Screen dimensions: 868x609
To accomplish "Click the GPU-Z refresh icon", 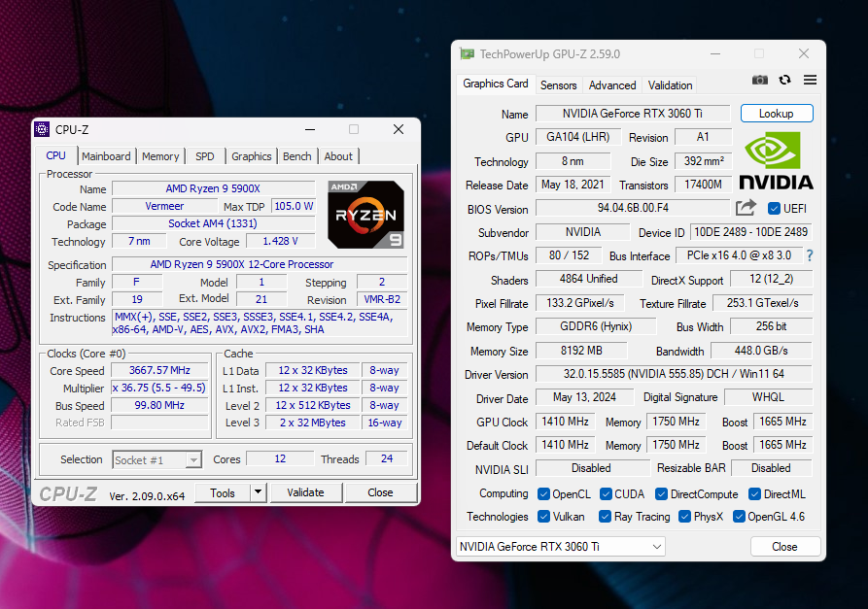I will [785, 81].
